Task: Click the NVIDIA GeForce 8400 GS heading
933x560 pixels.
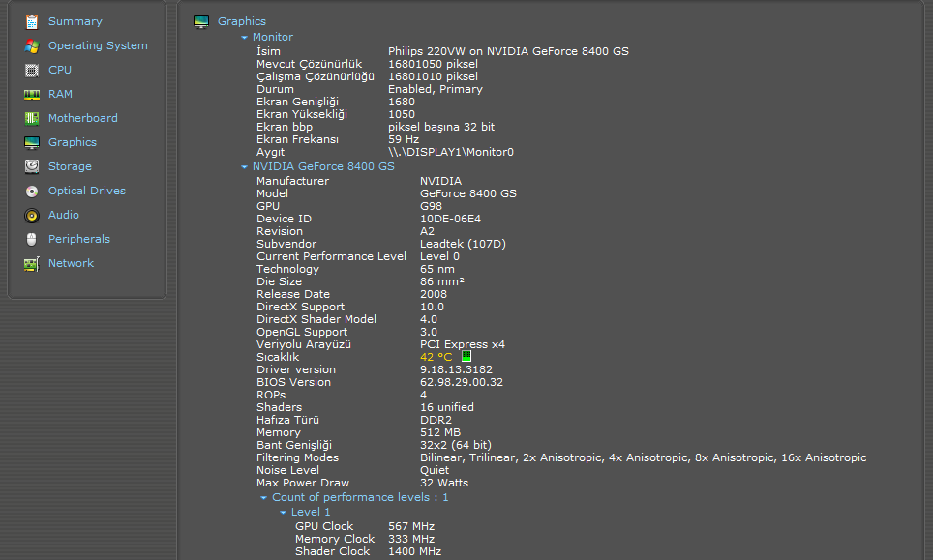Action: click(323, 166)
